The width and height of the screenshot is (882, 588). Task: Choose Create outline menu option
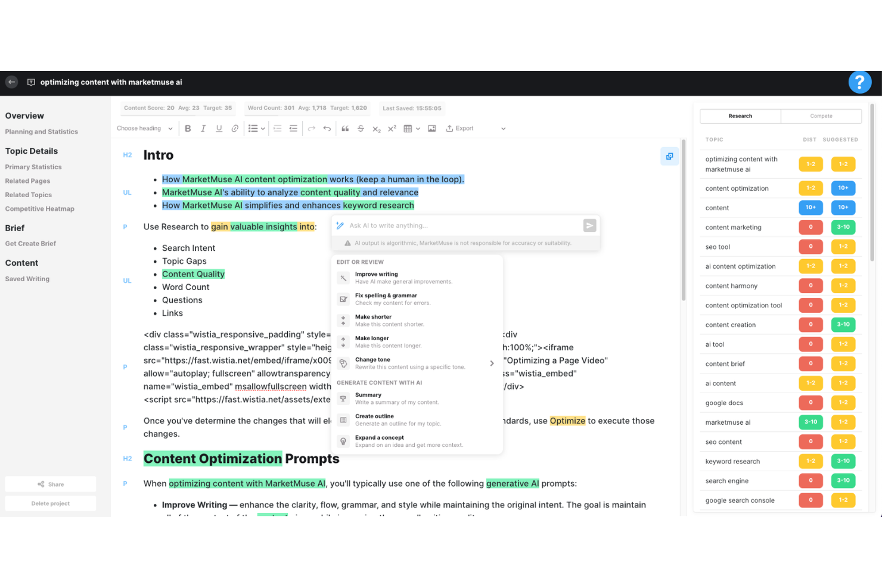click(x=417, y=420)
